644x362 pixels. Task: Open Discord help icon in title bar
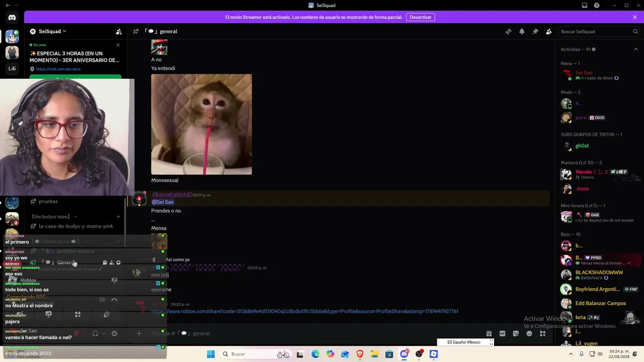pos(597,6)
